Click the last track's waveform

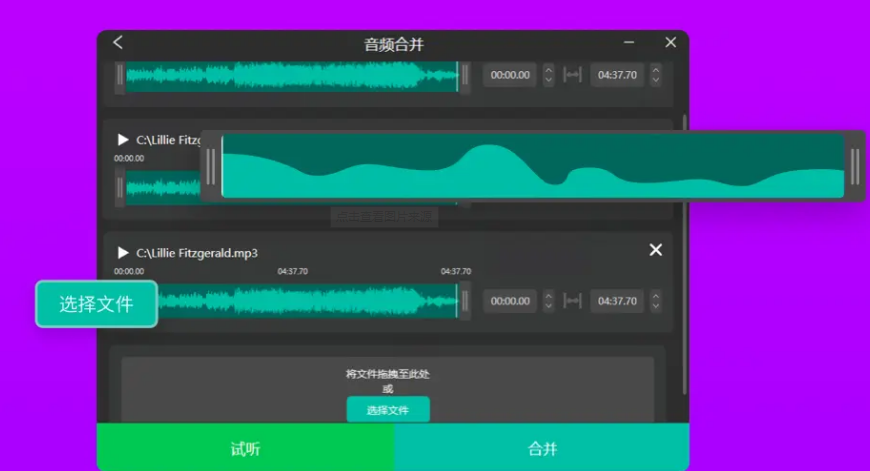[x=308, y=301]
